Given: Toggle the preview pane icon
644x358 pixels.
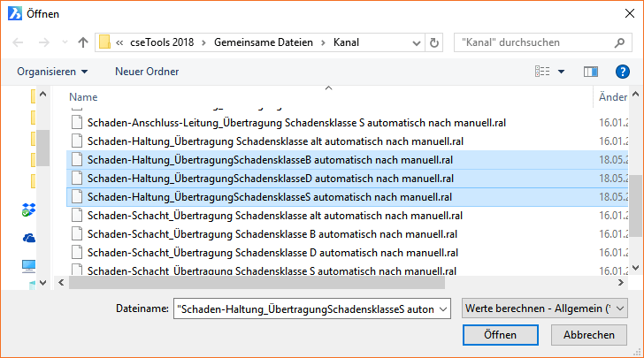Looking at the screenshot, I should (x=592, y=71).
